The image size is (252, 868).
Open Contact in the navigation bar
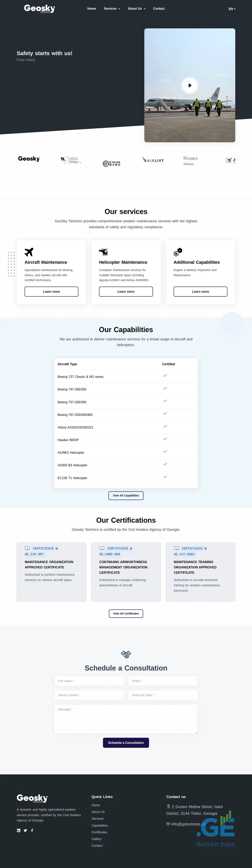click(x=159, y=9)
